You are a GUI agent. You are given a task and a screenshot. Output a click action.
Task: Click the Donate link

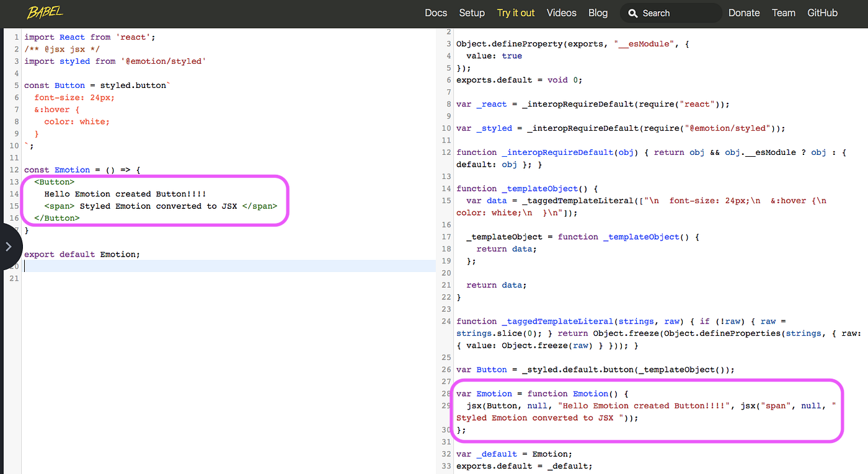pyautogui.click(x=744, y=12)
